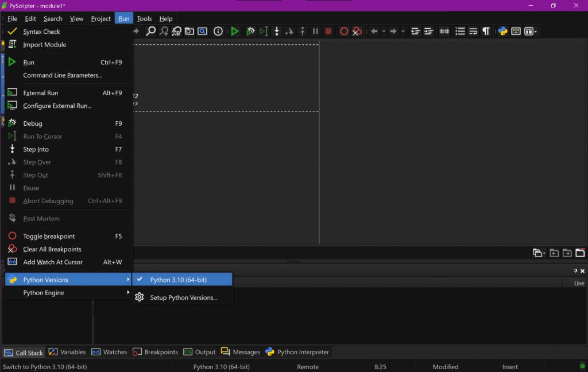Open the Back history dropdown arrow
This screenshot has height=372, width=588.
click(384, 31)
